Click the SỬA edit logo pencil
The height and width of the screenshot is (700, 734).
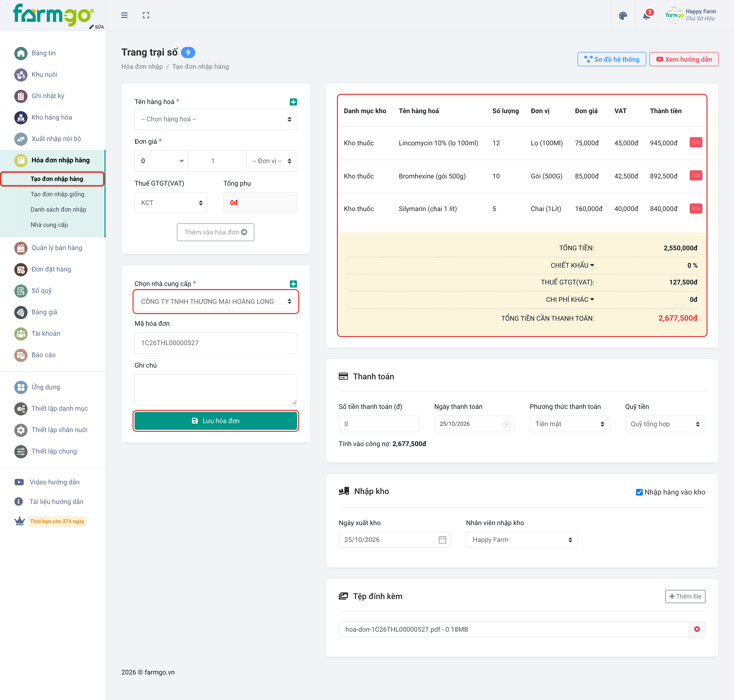pyautogui.click(x=97, y=27)
